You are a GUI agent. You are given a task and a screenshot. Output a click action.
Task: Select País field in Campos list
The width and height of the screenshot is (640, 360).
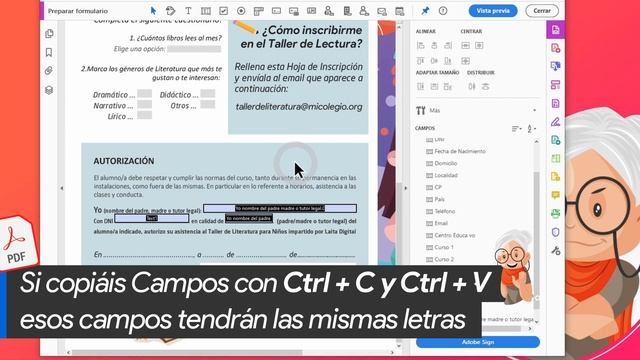tap(439, 200)
